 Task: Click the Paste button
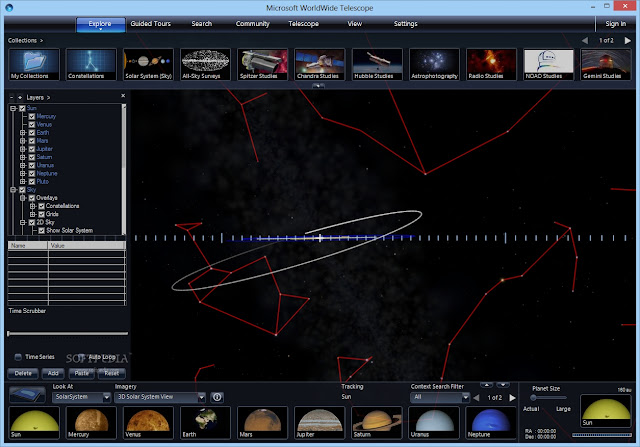(82, 373)
